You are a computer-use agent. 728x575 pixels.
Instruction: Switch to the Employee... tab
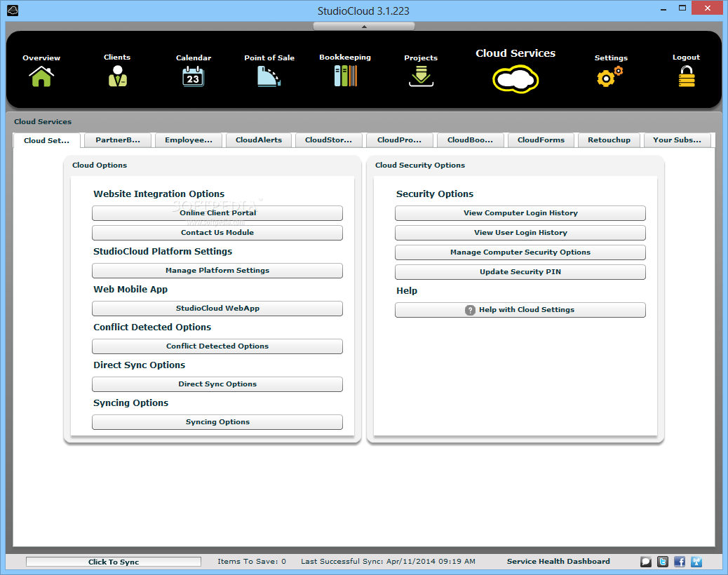click(189, 140)
